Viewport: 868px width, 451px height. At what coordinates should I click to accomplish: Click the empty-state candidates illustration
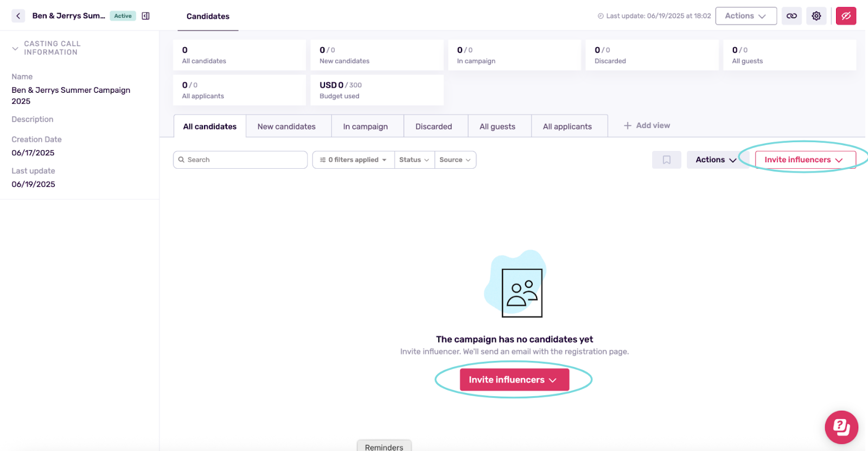click(x=515, y=284)
